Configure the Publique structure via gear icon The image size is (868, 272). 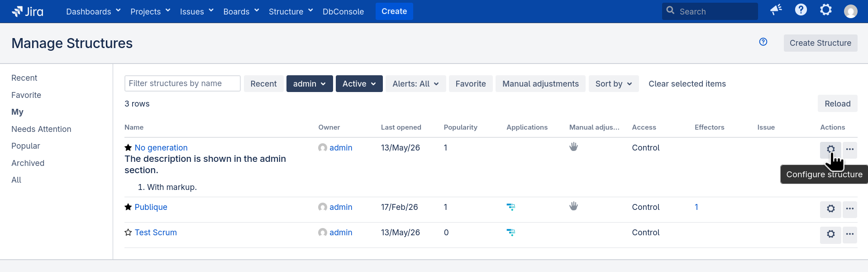(830, 209)
